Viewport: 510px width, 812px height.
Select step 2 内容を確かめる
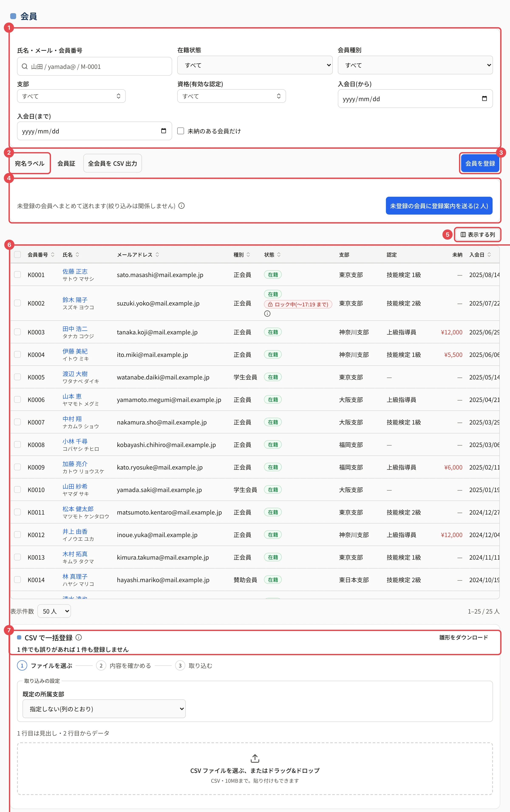tap(124, 666)
